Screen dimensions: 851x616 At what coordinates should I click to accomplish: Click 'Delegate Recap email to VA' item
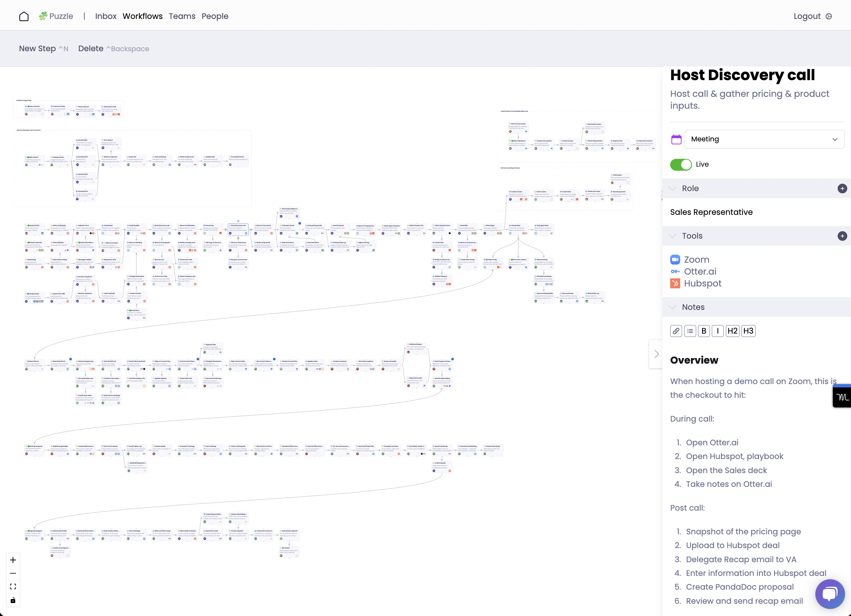tap(741, 559)
